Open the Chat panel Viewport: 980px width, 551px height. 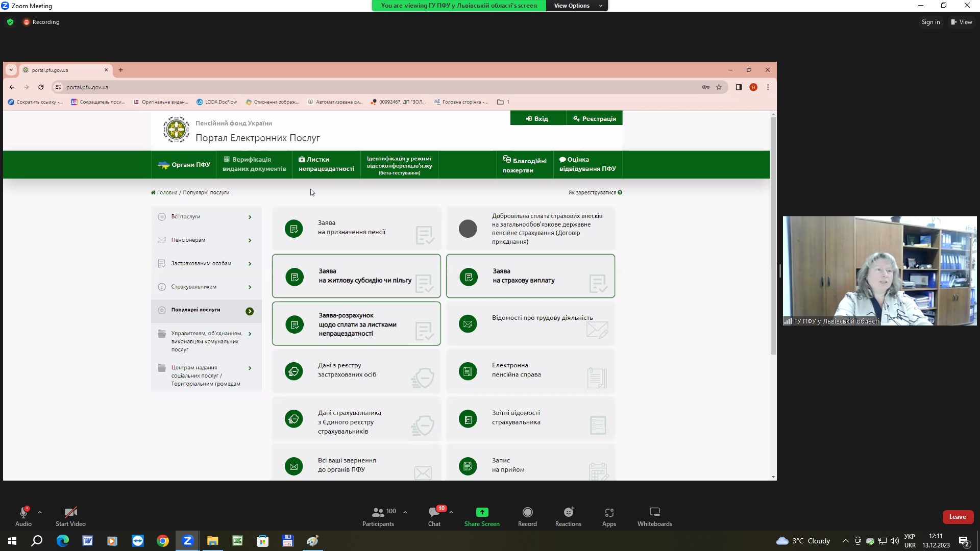click(x=434, y=512)
